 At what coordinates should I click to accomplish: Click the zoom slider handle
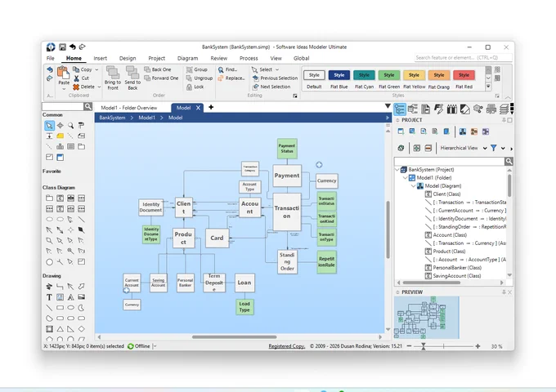[x=423, y=346]
